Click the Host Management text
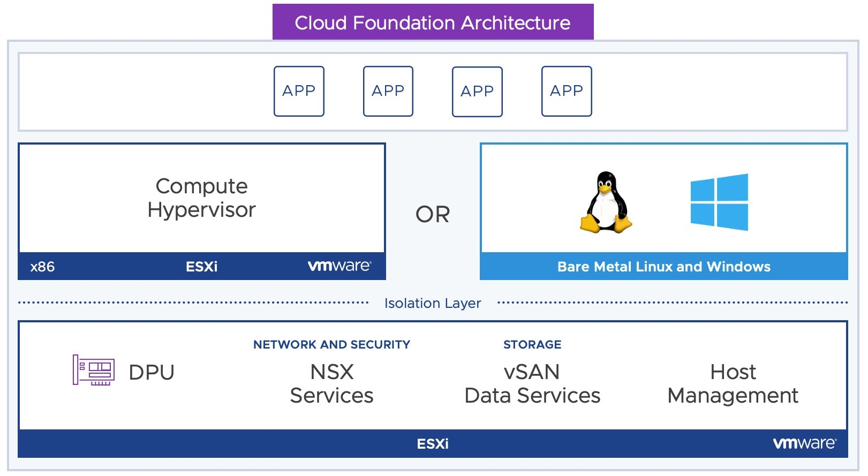 click(x=733, y=384)
